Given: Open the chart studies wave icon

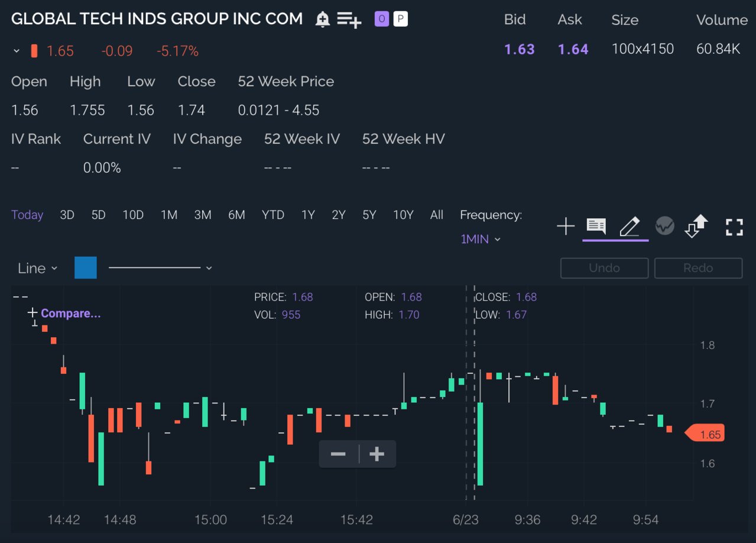Looking at the screenshot, I should click(x=665, y=226).
